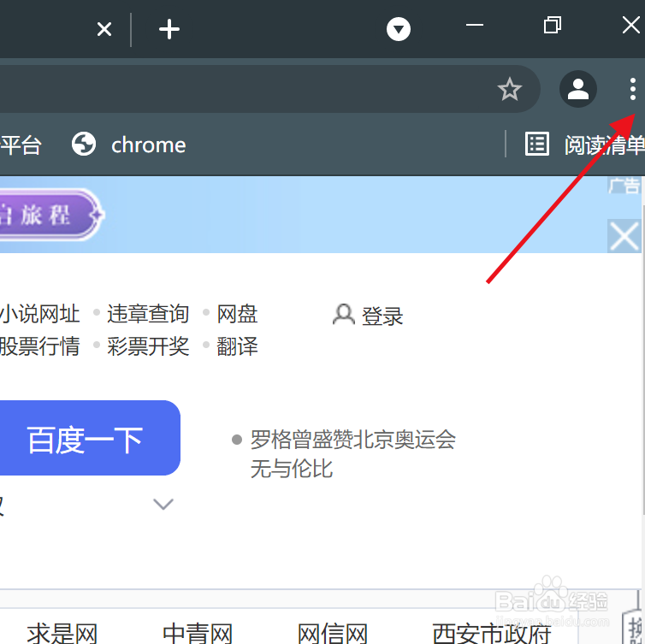Open the reading list (阅读清单)
The width and height of the screenshot is (645, 644).
tap(584, 145)
